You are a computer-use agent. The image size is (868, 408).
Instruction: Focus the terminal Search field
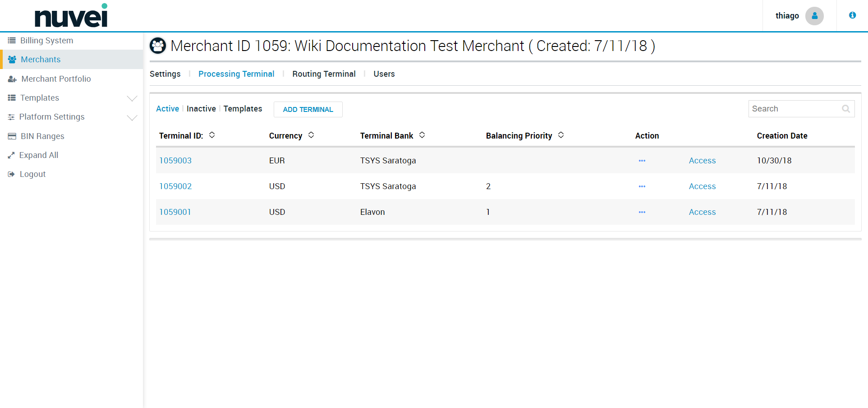794,109
